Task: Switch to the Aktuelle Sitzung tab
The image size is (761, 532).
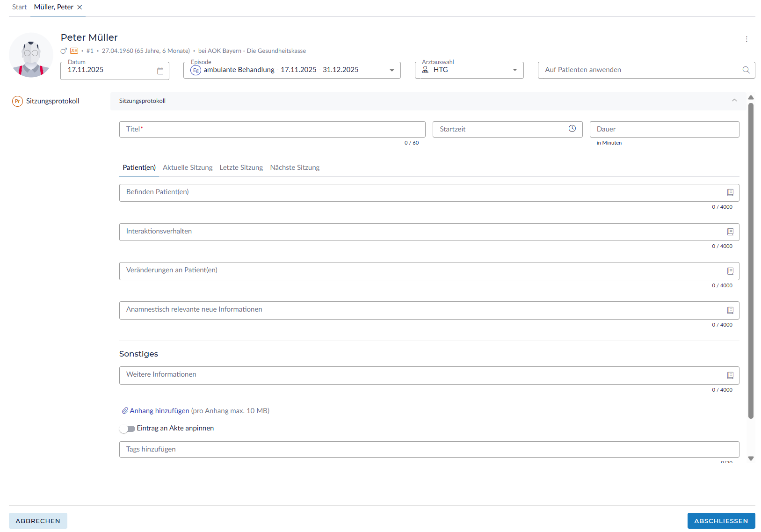Action: click(x=188, y=168)
